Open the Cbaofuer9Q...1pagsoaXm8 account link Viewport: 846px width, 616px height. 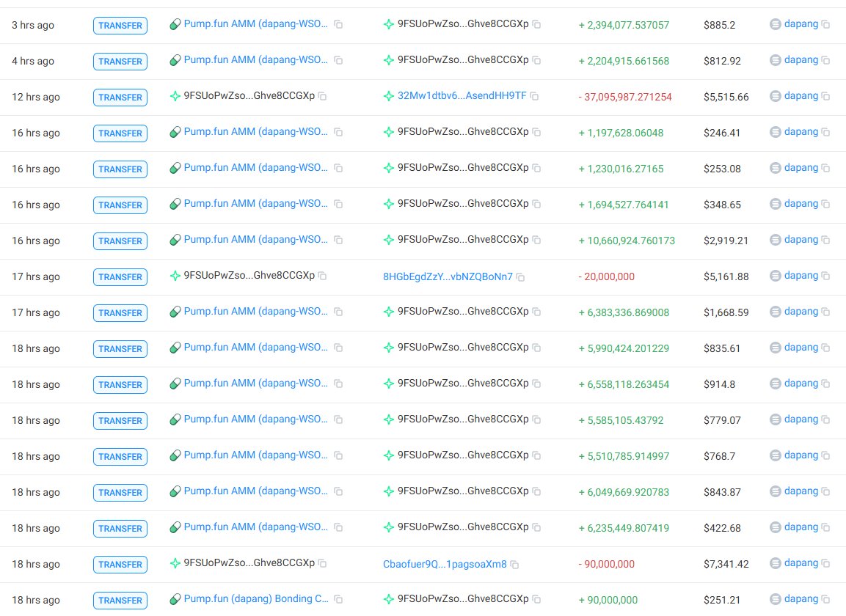coord(445,564)
